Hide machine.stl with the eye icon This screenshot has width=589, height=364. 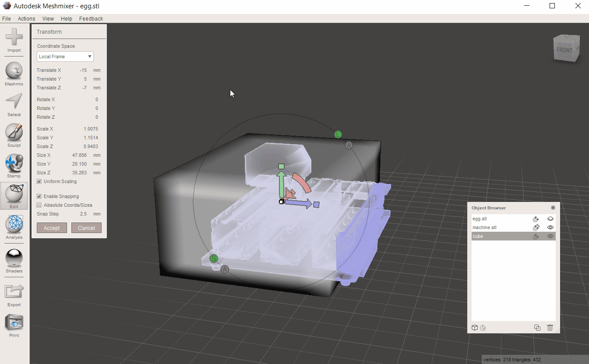click(550, 228)
